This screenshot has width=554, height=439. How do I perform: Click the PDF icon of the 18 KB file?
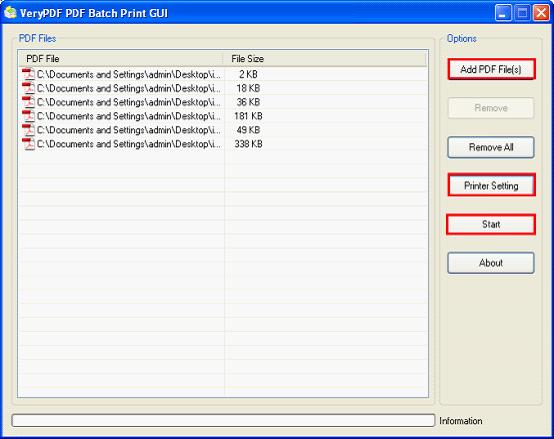[28, 88]
